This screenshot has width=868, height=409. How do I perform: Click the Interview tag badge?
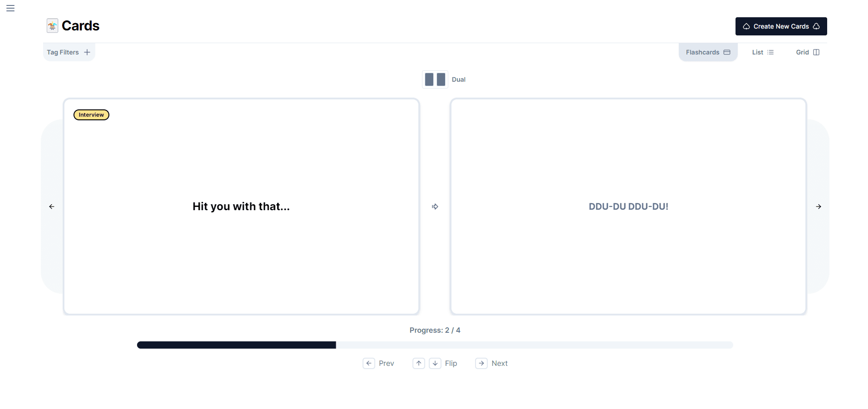click(x=91, y=115)
